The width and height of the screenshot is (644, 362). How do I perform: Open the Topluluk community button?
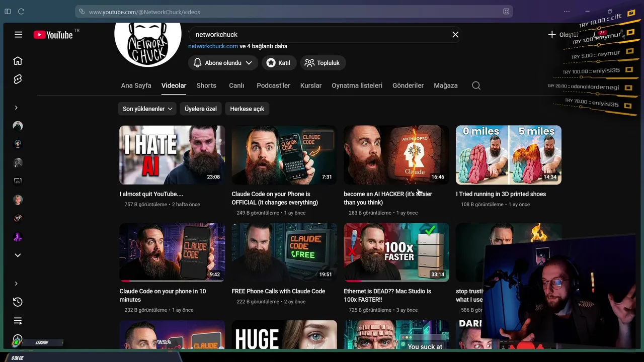coord(323,63)
